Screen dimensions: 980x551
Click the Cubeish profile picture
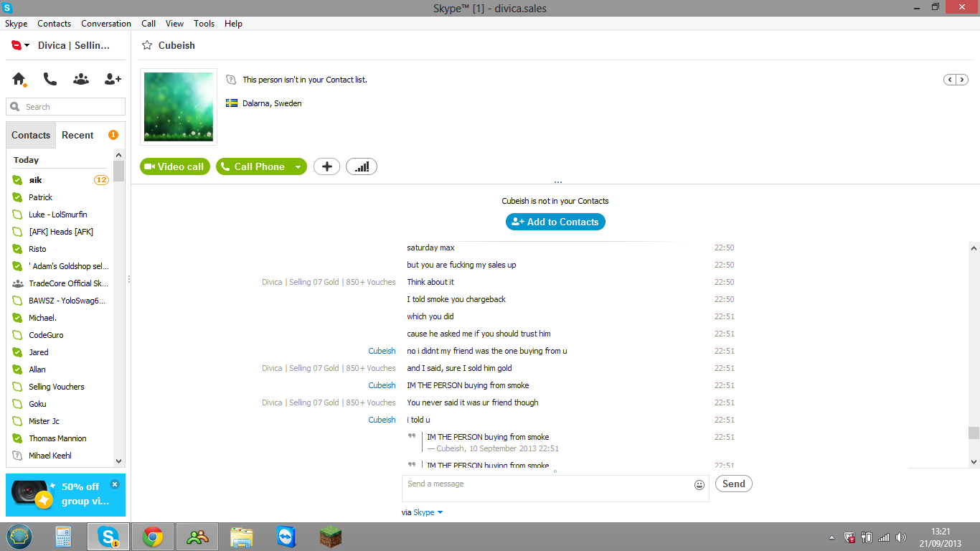179,107
